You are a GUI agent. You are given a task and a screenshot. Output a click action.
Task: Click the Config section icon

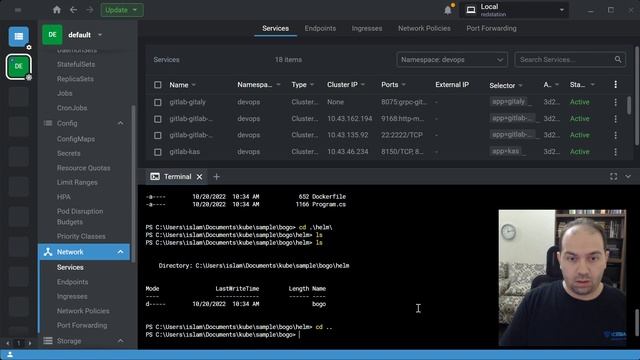coord(48,123)
